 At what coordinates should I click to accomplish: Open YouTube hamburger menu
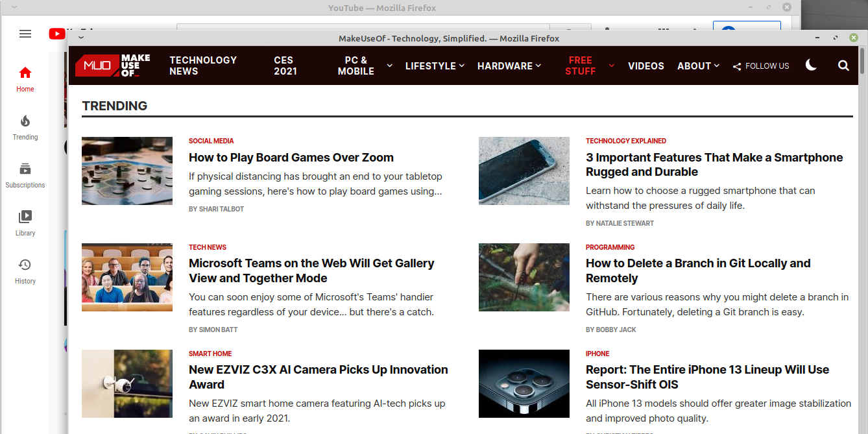pyautogui.click(x=25, y=34)
